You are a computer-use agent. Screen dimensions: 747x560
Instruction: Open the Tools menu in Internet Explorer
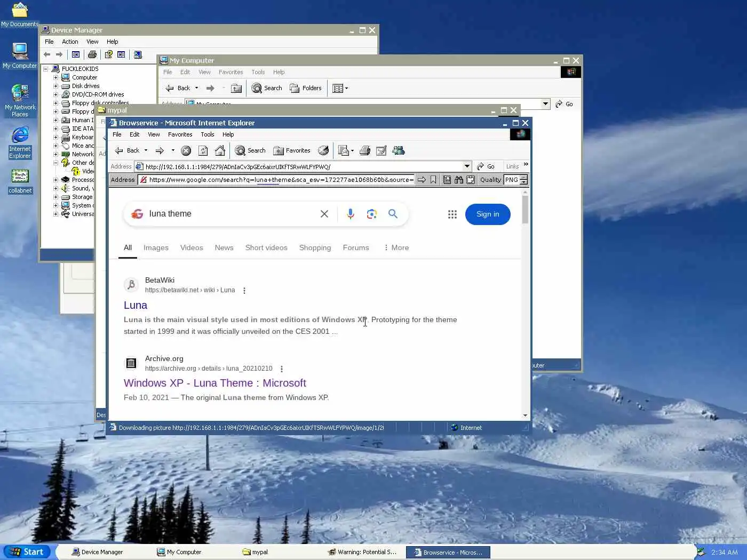(x=208, y=134)
